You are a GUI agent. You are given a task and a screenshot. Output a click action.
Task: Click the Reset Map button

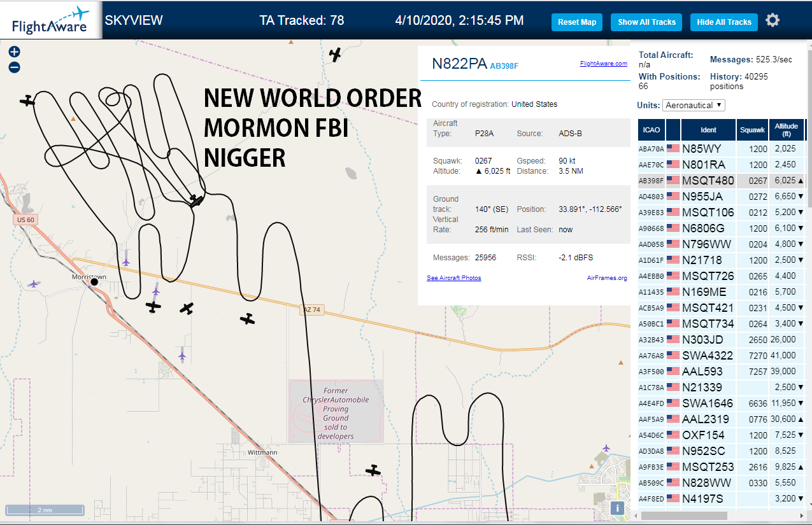[x=577, y=22]
